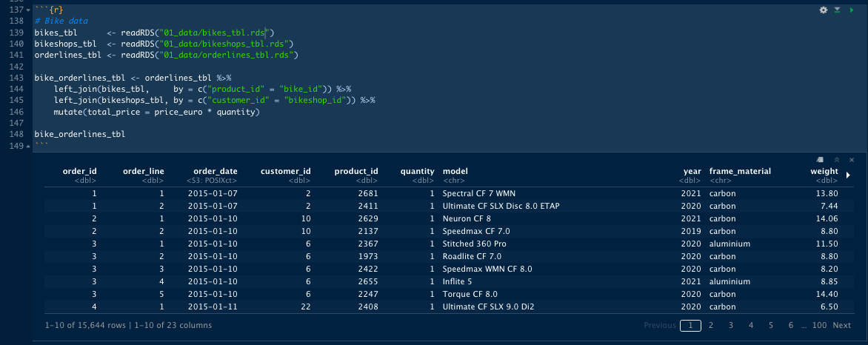
Task: Click order date 2015-01-11 cell
Action: coord(213,307)
